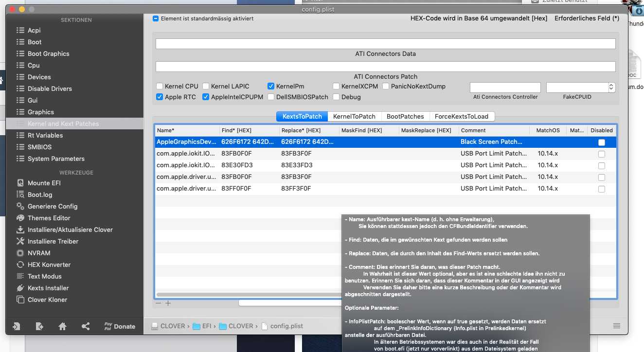Switch to the KextsToPatch tab
Screen dimensions: 644x352
click(302, 116)
